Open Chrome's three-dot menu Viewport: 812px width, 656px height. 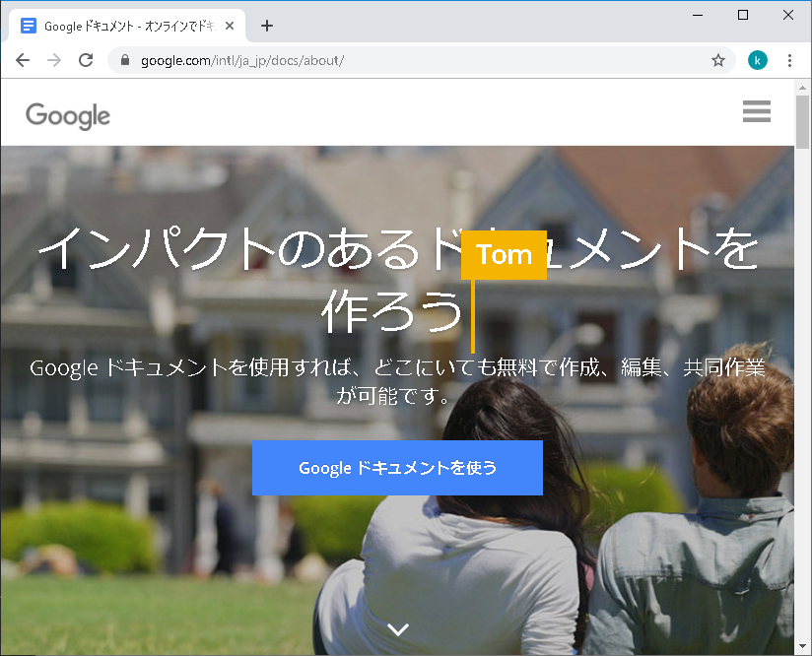[789, 60]
